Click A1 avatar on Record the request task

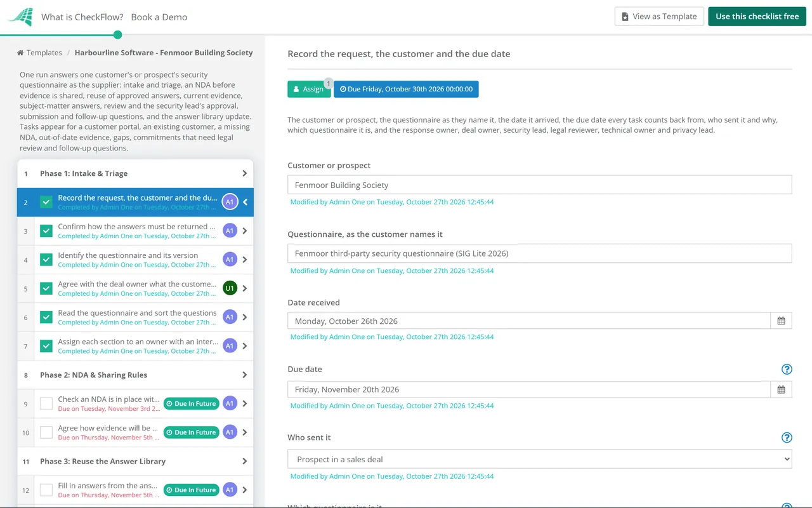click(230, 202)
